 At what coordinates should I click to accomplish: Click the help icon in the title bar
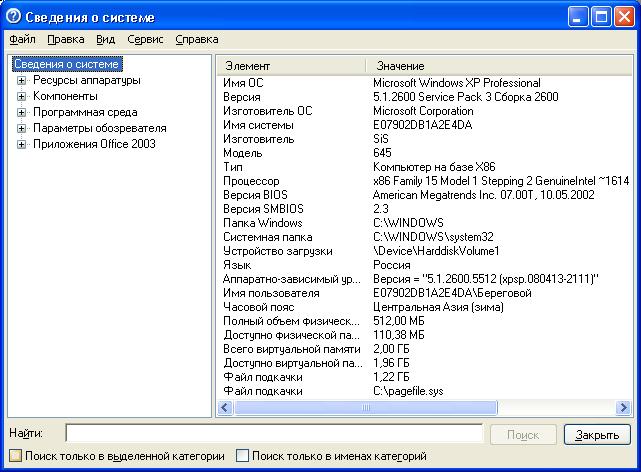[x=13, y=16]
